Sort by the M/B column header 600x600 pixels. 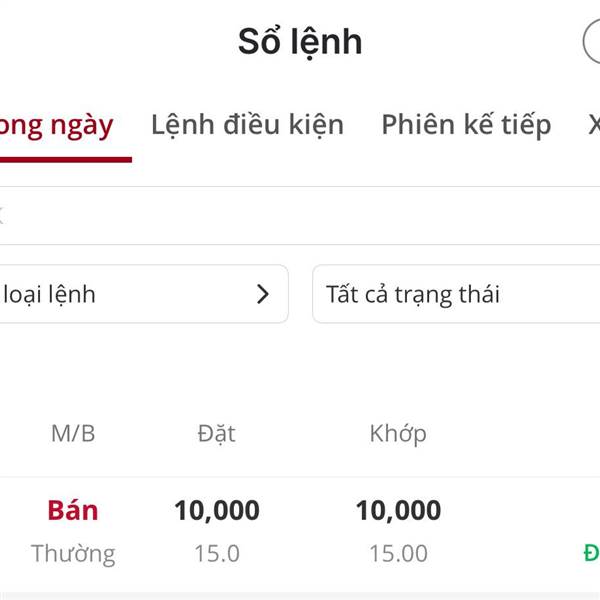coord(73,434)
